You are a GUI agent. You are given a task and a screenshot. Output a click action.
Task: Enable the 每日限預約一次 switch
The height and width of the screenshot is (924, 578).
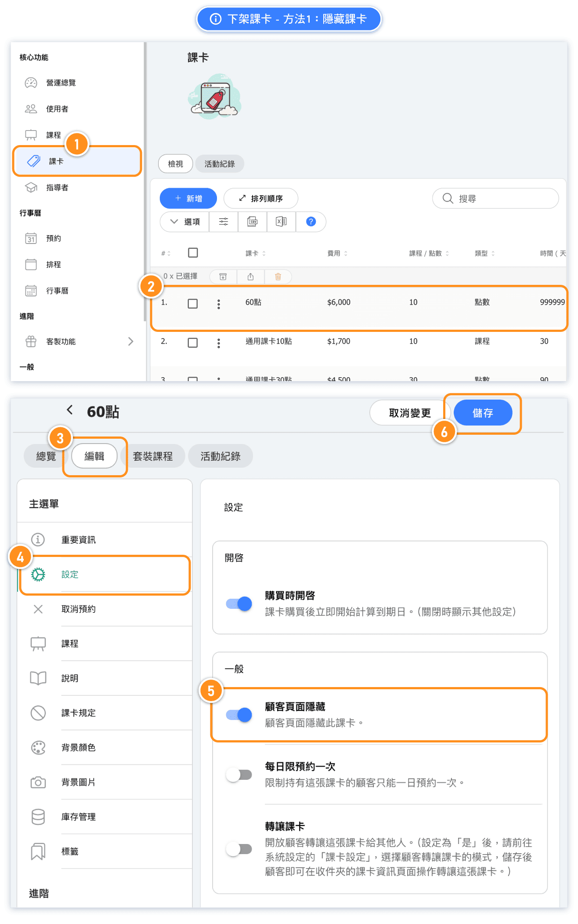coord(239,775)
